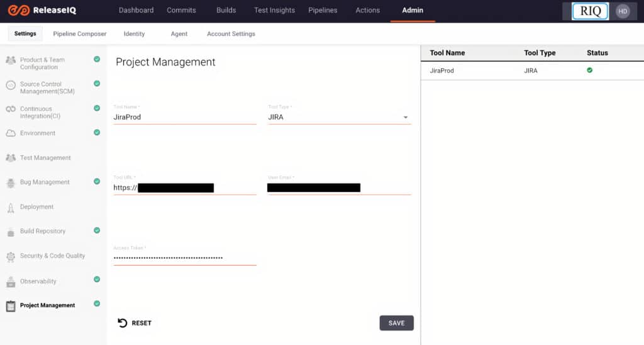This screenshot has width=644, height=345.
Task: Click the Status column header
Action: tap(597, 53)
